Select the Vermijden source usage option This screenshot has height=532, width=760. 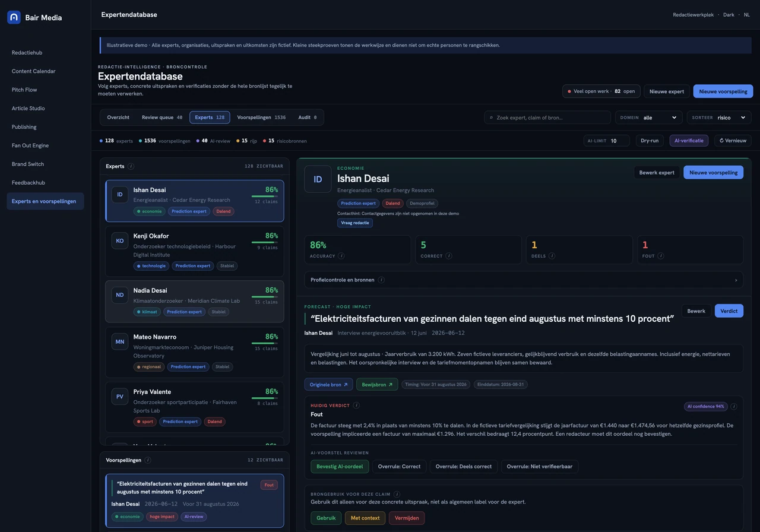point(407,518)
